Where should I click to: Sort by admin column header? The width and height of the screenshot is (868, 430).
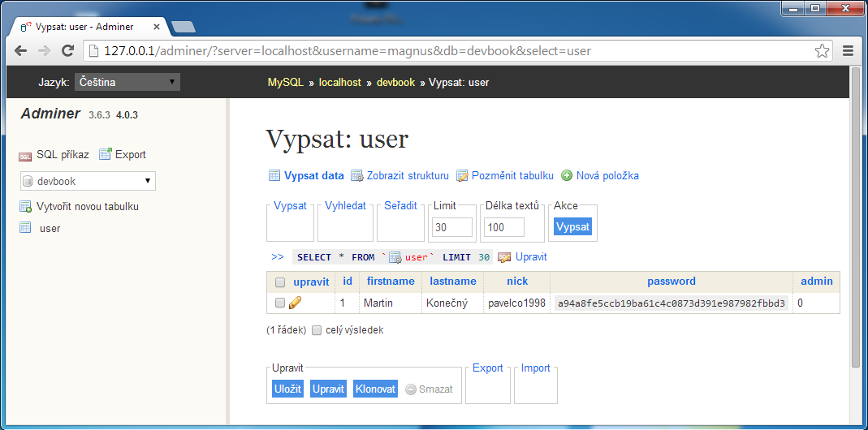817,282
